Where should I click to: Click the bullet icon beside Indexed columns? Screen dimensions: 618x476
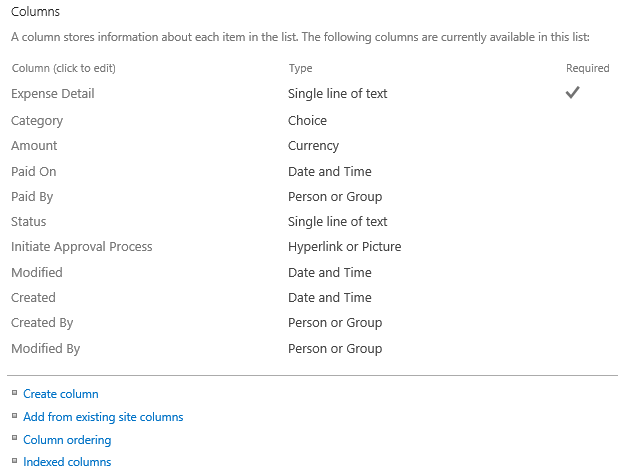(x=14, y=461)
